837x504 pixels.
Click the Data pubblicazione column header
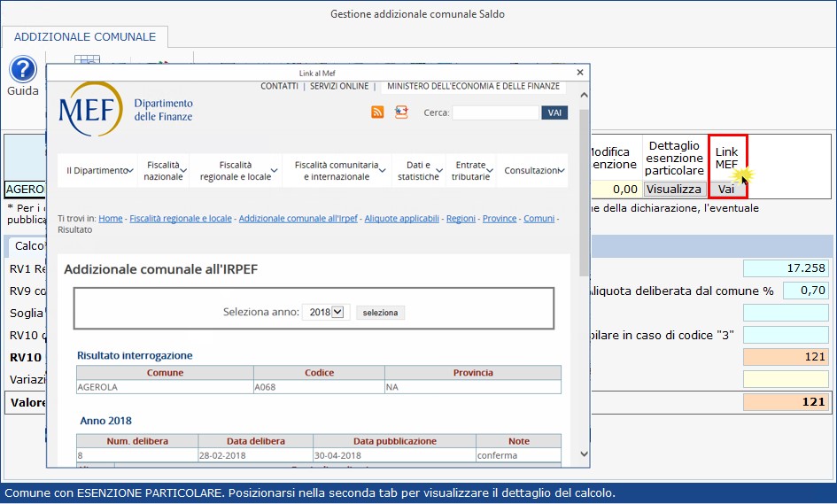(394, 441)
